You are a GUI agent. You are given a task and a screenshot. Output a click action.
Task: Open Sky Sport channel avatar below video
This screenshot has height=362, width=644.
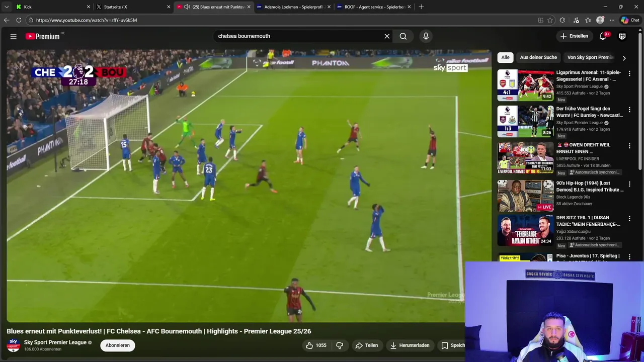pyautogui.click(x=14, y=345)
